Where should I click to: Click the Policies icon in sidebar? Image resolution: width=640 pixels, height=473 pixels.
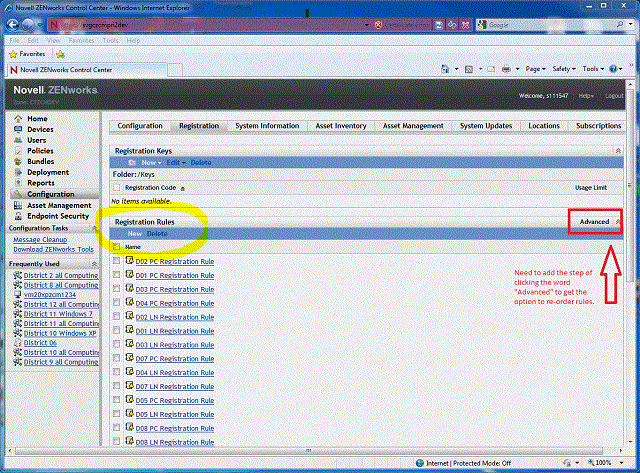18,151
